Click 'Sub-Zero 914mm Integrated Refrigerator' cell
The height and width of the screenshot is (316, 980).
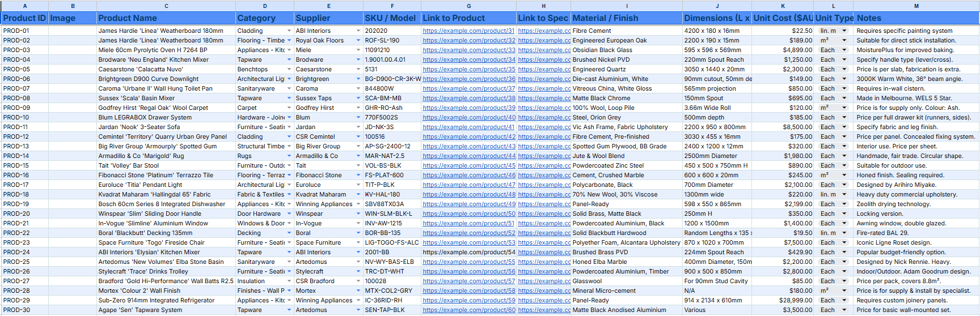pos(166,301)
